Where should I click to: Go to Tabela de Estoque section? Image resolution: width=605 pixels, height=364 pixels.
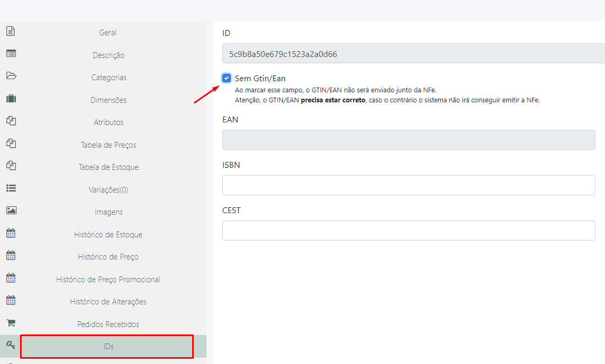(108, 167)
